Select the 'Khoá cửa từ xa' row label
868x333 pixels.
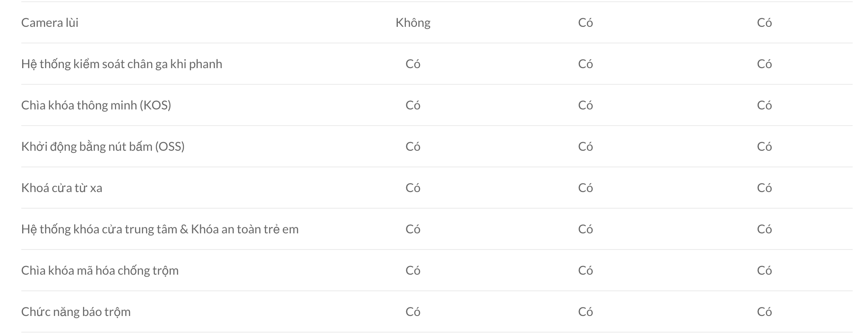(62, 188)
